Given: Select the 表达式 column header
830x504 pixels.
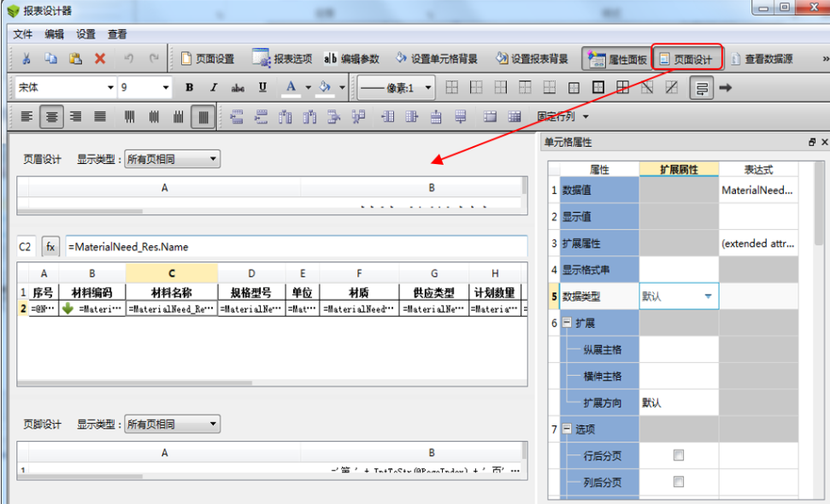Looking at the screenshot, I should [758, 170].
